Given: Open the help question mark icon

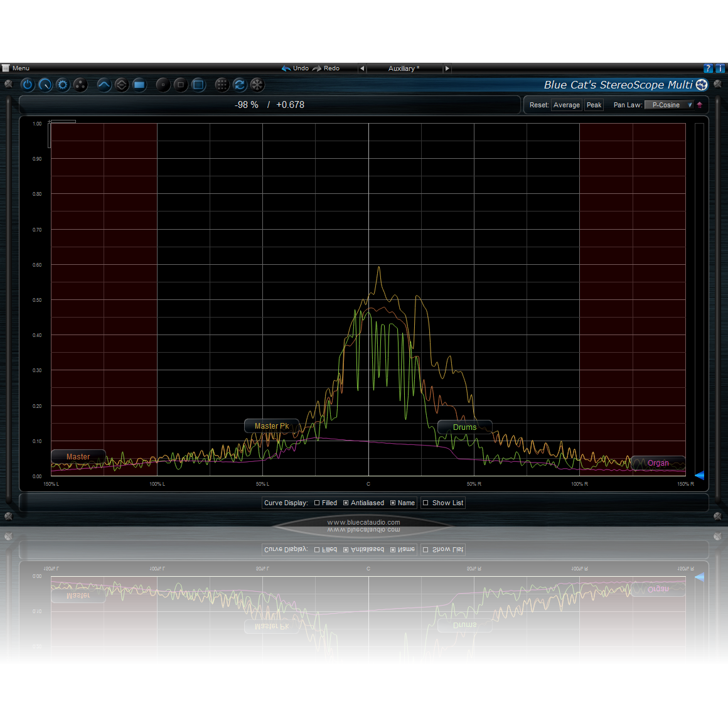Looking at the screenshot, I should point(708,68).
